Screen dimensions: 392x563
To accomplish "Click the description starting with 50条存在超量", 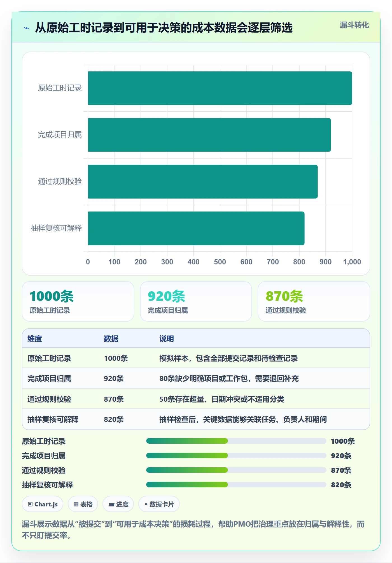I will click(222, 399).
